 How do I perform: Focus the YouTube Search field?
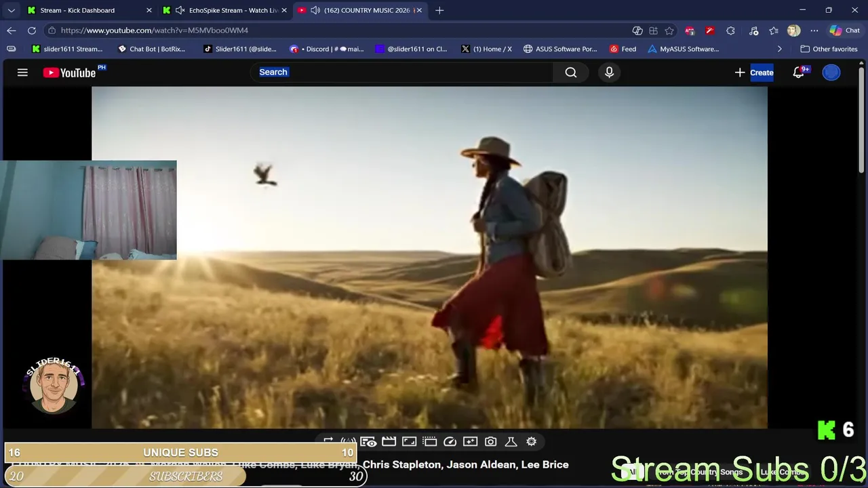(x=403, y=73)
